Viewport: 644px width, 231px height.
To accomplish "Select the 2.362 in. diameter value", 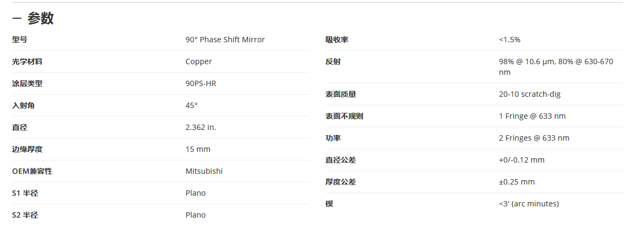I will click(201, 127).
